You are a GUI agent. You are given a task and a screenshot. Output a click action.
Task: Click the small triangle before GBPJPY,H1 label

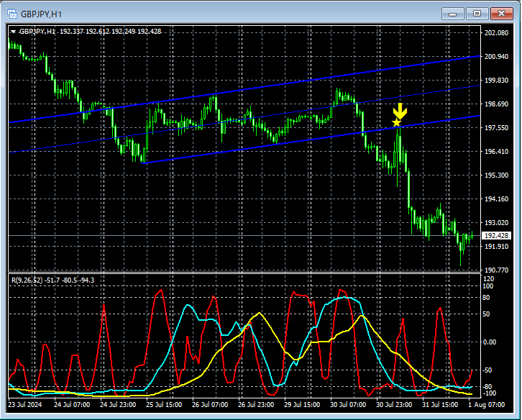[13, 32]
